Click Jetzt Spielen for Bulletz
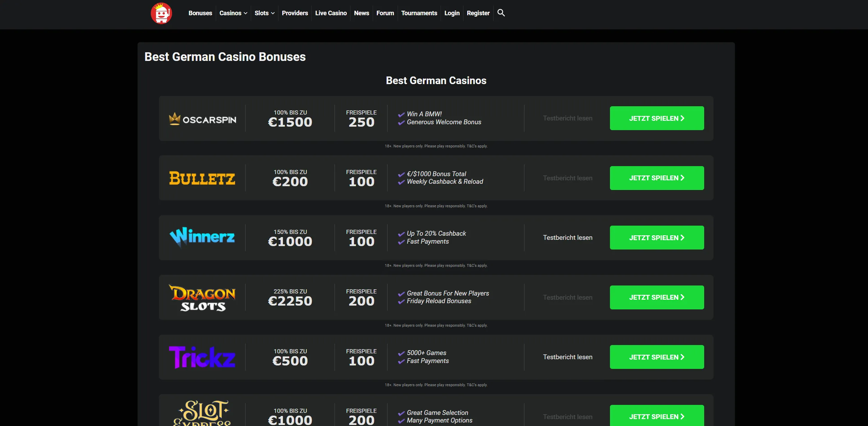This screenshot has height=426, width=868. 657,178
